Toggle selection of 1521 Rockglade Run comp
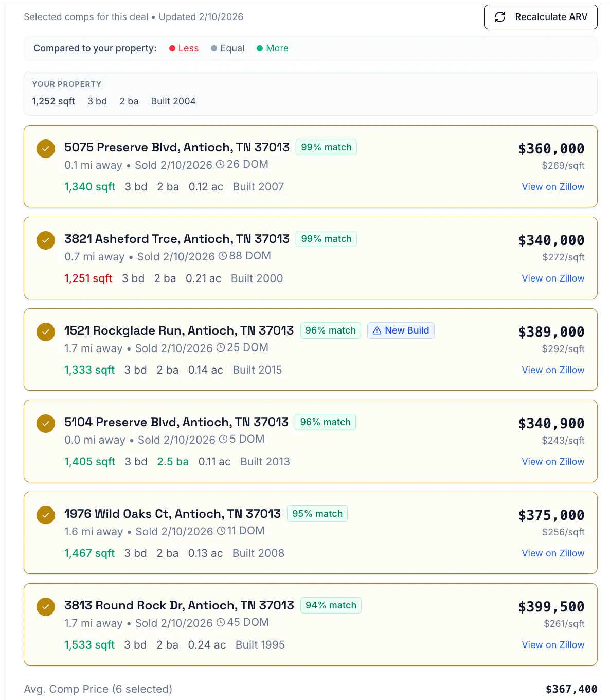 point(46,332)
